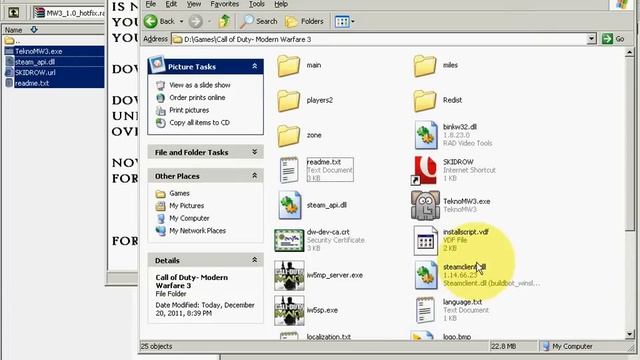Select the TeknoMW3.exe elephant icon

(425, 205)
